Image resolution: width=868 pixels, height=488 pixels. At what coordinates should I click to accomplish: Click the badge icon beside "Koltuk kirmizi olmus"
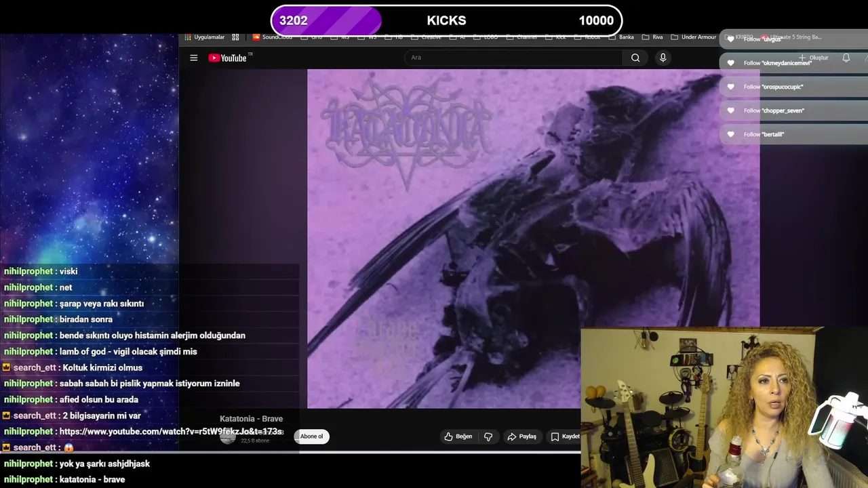[x=7, y=367]
